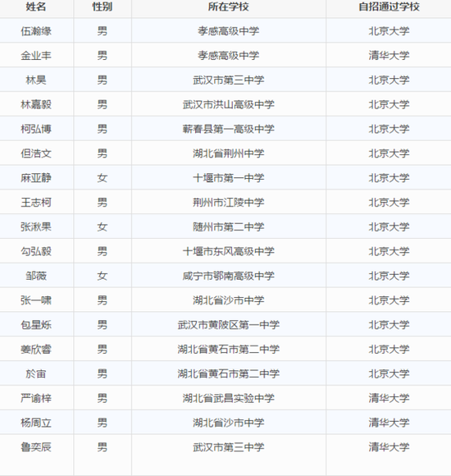Click 北京大学 in 张湫果's row

coord(389,227)
